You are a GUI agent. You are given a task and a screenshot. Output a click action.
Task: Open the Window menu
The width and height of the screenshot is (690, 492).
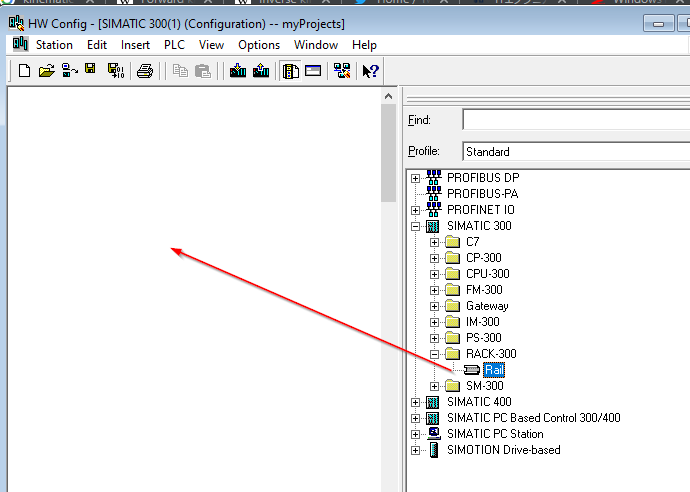(x=316, y=45)
